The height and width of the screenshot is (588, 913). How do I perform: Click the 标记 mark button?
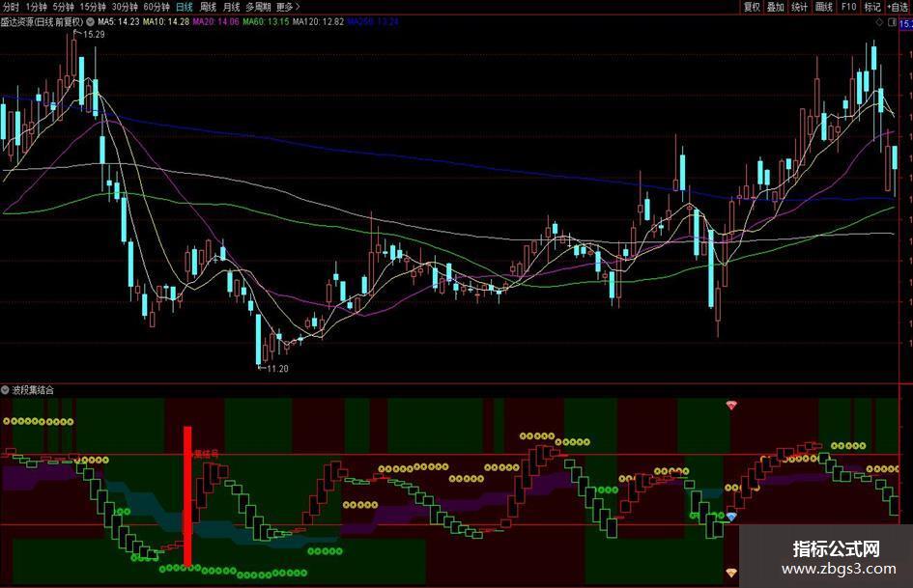click(x=872, y=7)
